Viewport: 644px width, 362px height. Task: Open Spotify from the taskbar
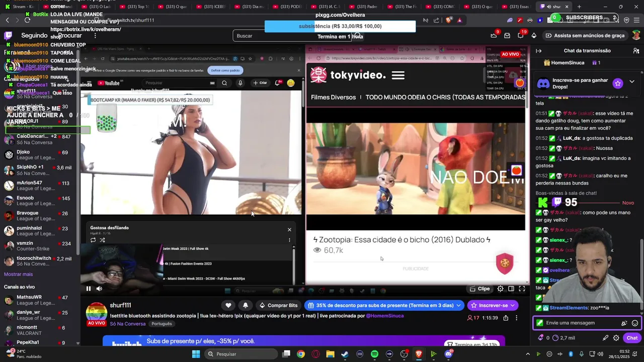374,354
